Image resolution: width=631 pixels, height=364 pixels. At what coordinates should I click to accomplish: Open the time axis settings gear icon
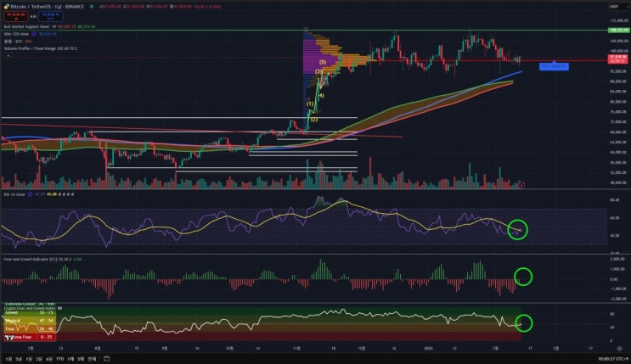(619, 349)
